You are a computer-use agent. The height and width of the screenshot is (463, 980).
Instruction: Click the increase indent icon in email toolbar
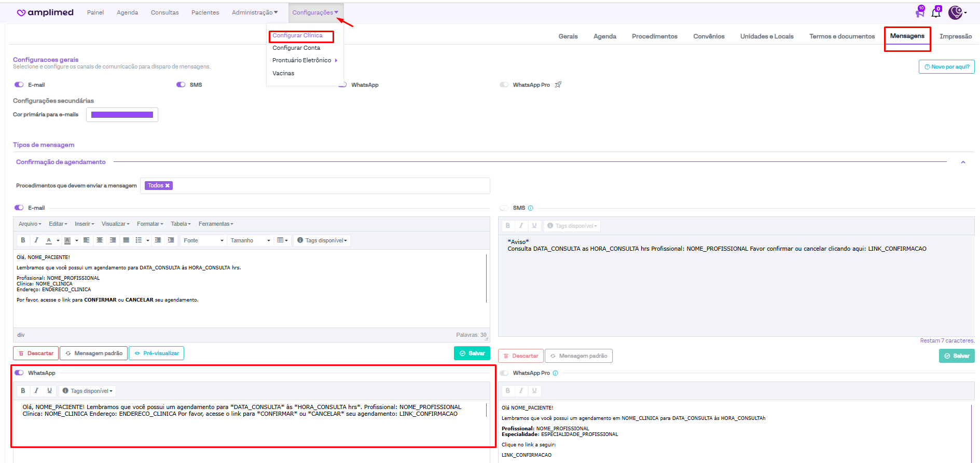click(x=171, y=240)
